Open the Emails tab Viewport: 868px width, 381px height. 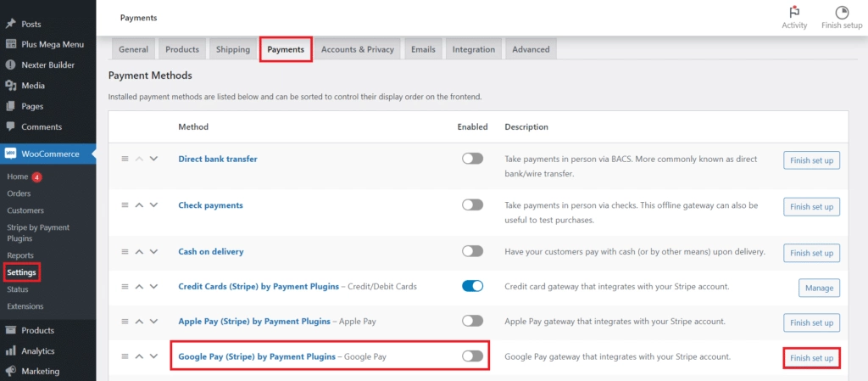pos(423,49)
